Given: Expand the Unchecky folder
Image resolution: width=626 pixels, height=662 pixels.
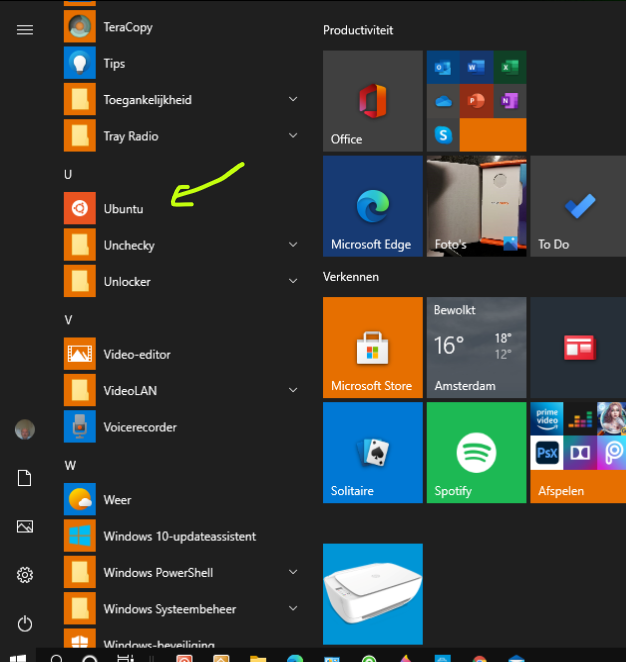Looking at the screenshot, I should pyautogui.click(x=293, y=245).
